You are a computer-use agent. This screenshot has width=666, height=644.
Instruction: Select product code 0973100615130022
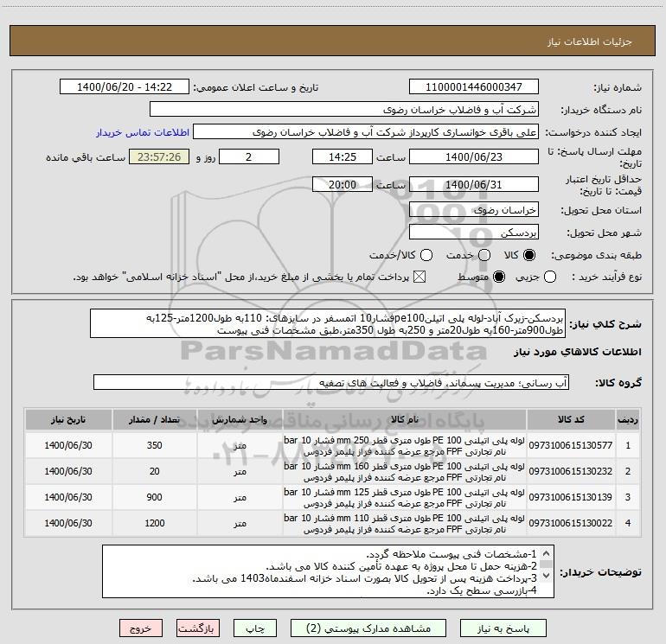pyautogui.click(x=571, y=523)
